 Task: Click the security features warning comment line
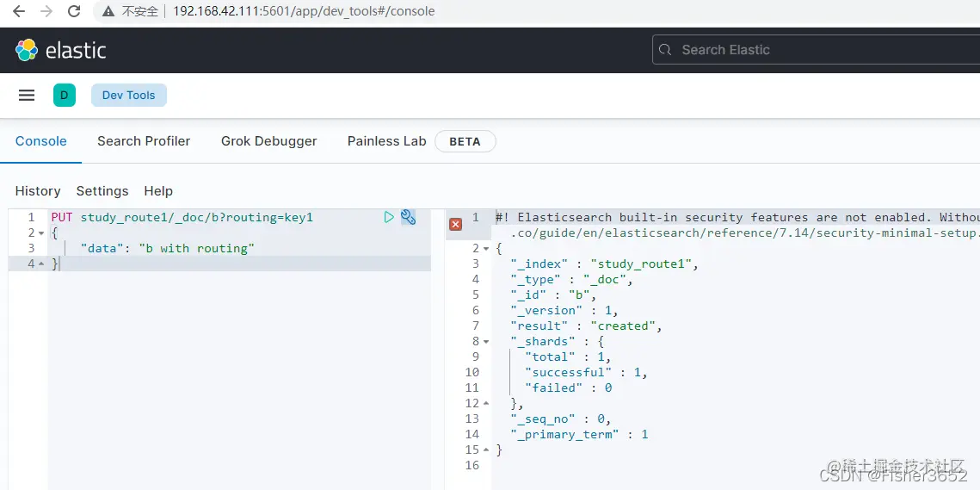point(737,217)
